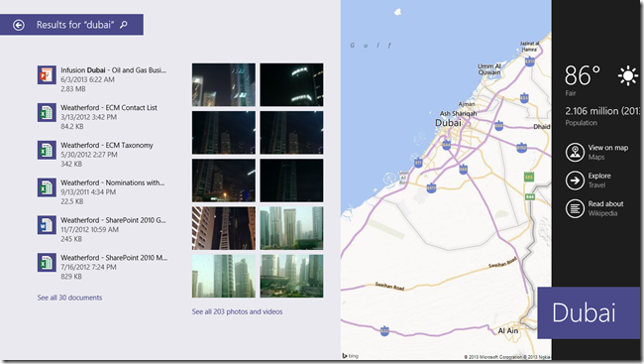Select the "Explore" travel label
The width and height of the screenshot is (644, 364).
pyautogui.click(x=599, y=176)
